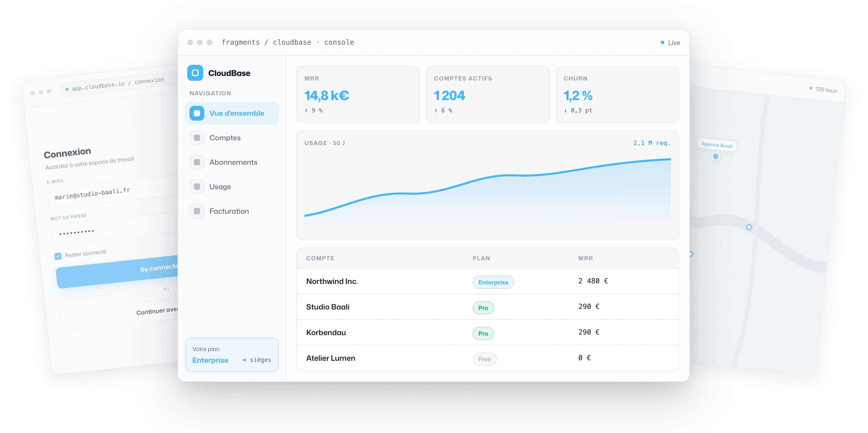
Task: Open Vue d'ensemble in navigation
Action: click(232, 113)
